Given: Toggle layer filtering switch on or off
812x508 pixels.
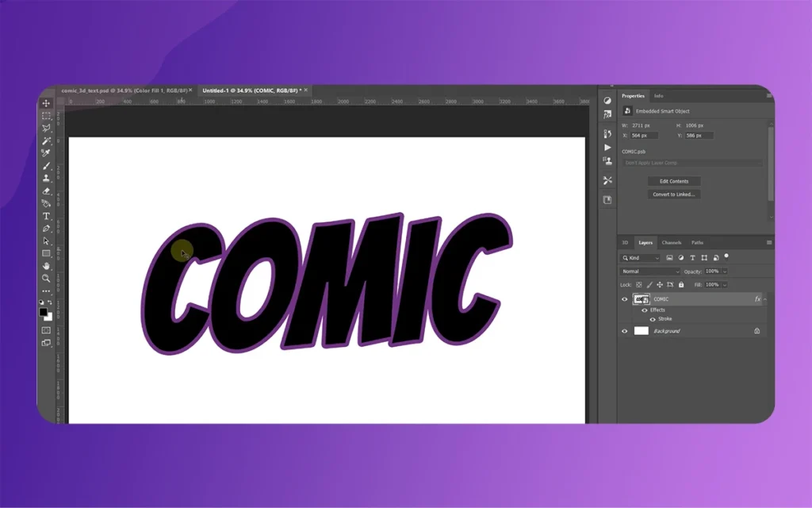Looking at the screenshot, I should 726,256.
